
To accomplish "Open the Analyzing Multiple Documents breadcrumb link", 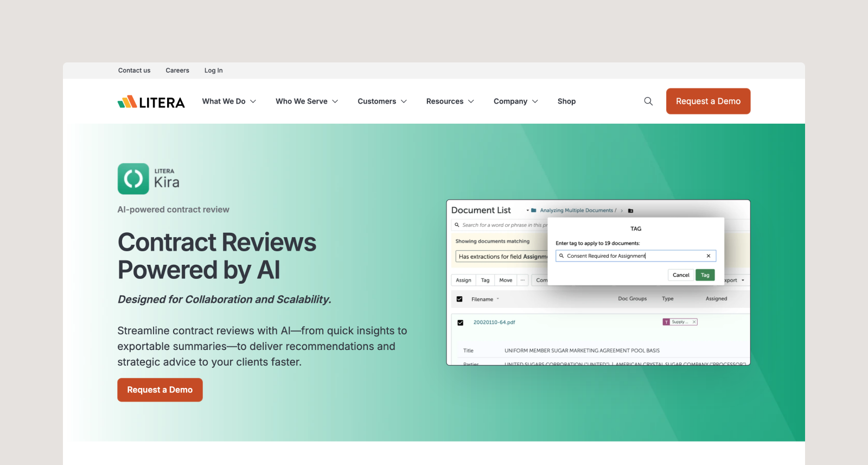I will pyautogui.click(x=576, y=211).
